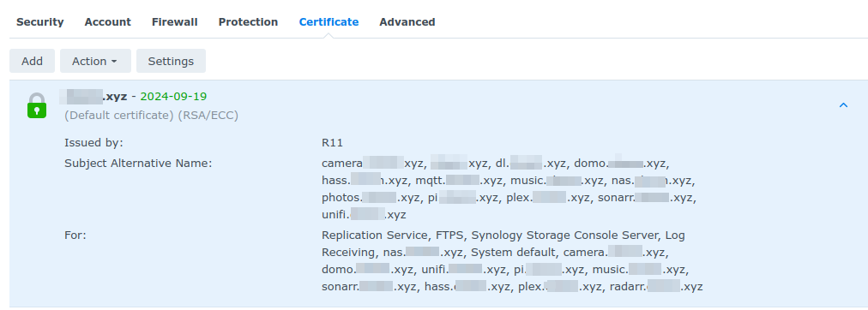868x310 pixels.
Task: Click the Add certificate button
Action: 32,61
